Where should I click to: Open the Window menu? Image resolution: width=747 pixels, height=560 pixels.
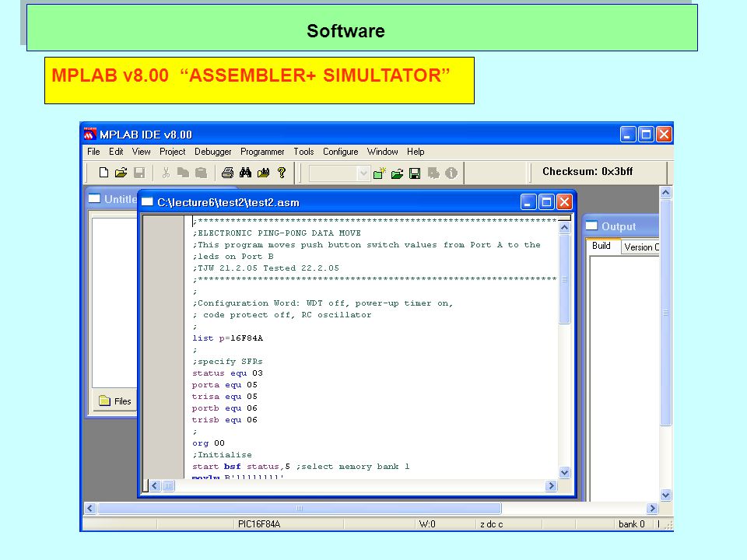(383, 152)
